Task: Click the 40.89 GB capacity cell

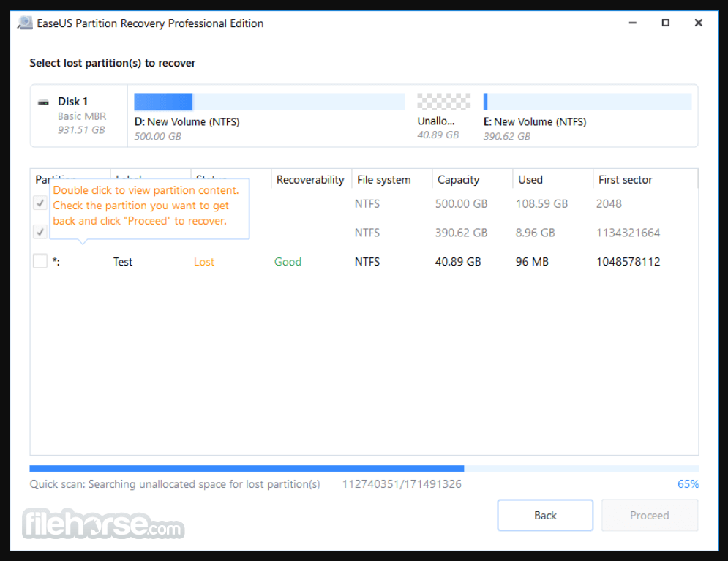Action: pos(458,262)
